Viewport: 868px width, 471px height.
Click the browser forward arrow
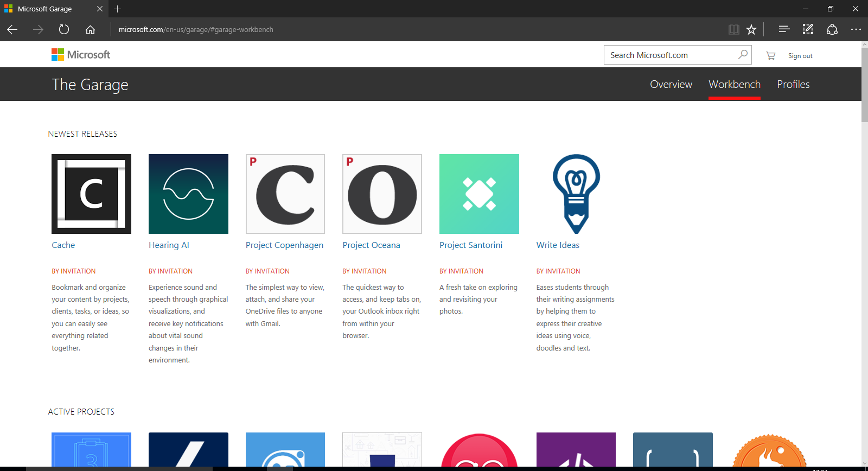[x=38, y=29]
